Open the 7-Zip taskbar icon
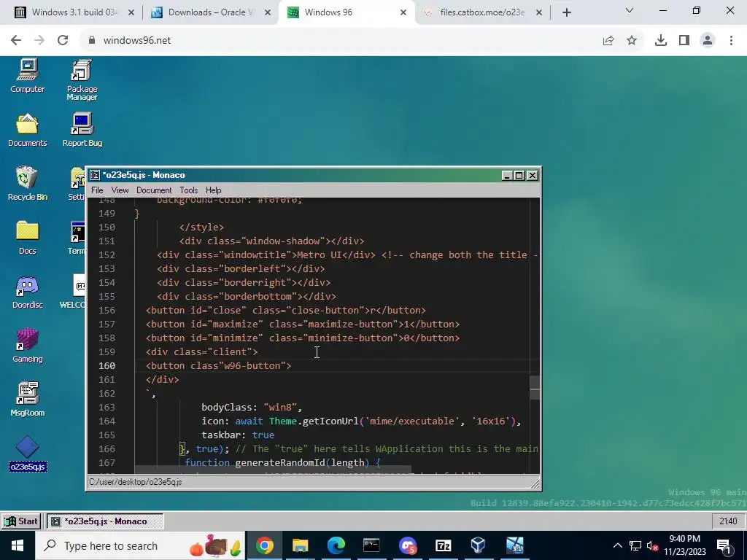This screenshot has height=560, width=747. 443,545
